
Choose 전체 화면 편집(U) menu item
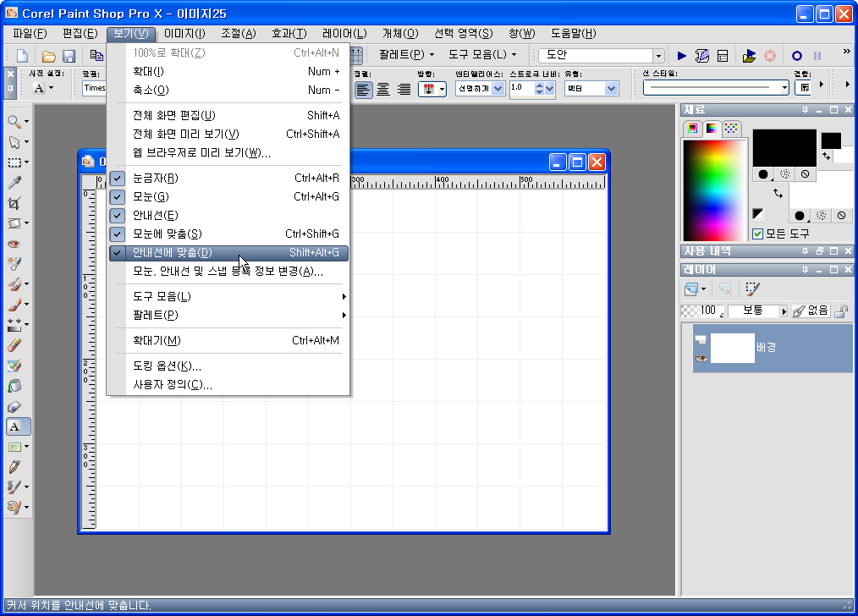[228, 115]
